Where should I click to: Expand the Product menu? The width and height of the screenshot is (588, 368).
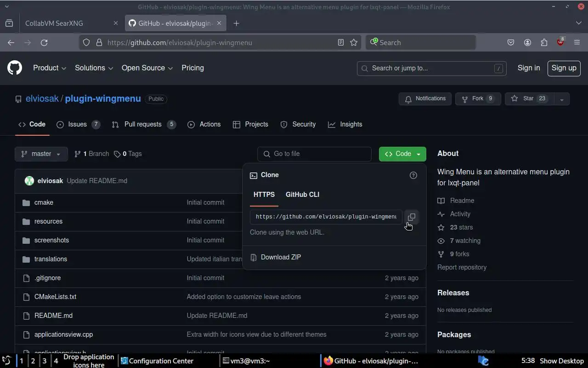(x=50, y=68)
